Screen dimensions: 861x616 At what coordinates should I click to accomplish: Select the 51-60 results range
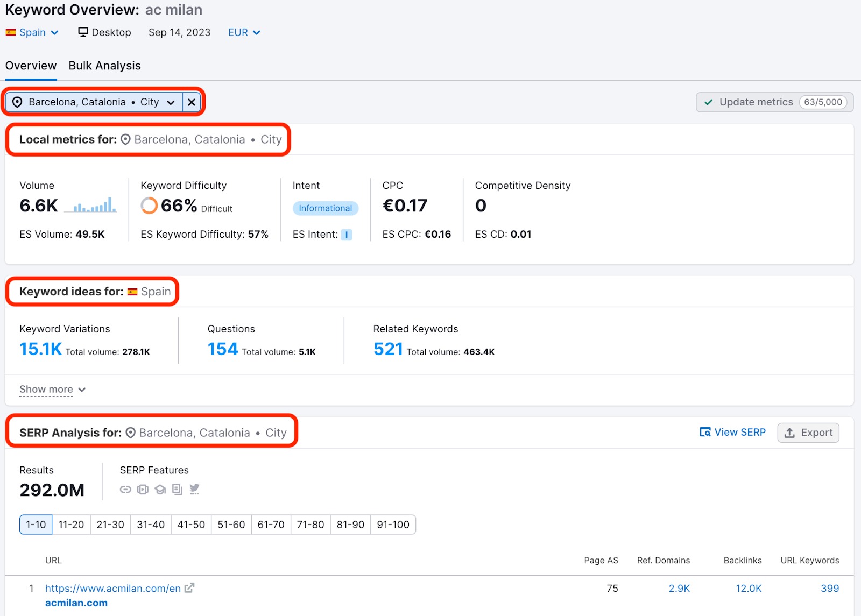coord(231,525)
